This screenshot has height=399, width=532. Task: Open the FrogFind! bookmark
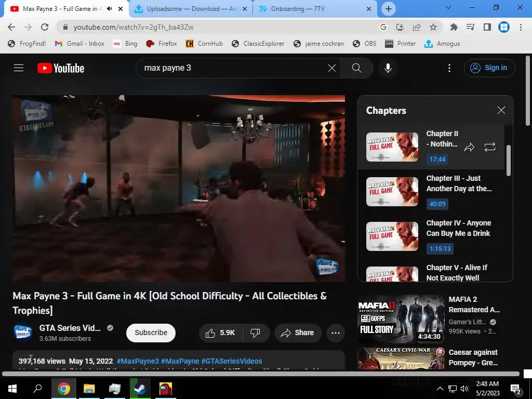26,44
